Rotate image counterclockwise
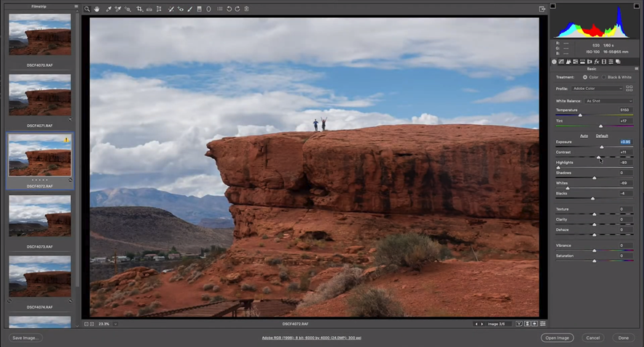644x347 pixels. tap(229, 9)
